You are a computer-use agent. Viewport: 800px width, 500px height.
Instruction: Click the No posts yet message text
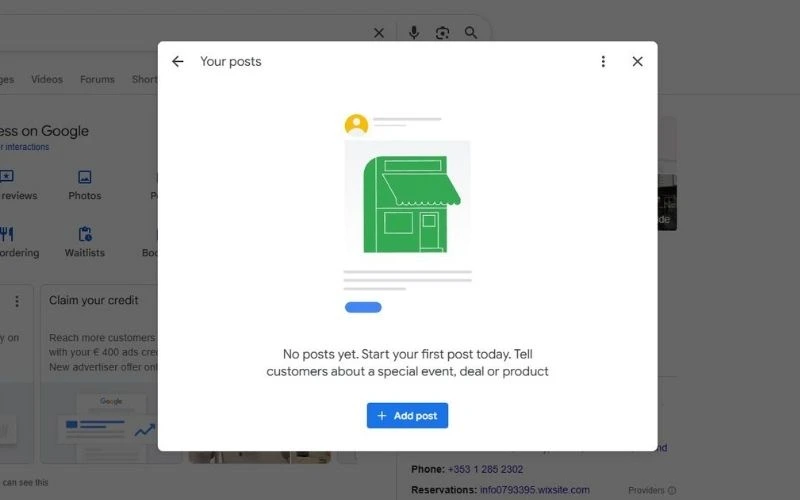coord(407,363)
